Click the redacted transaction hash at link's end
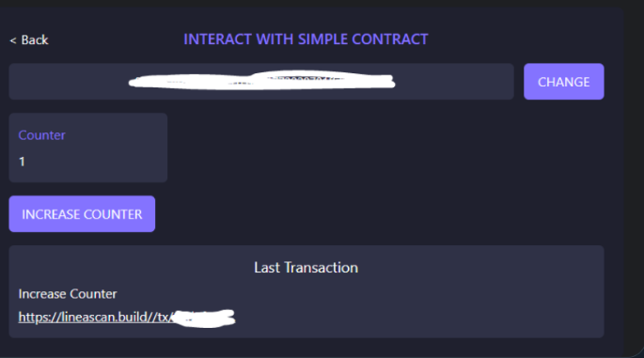The height and width of the screenshot is (358, 644). [x=203, y=319]
